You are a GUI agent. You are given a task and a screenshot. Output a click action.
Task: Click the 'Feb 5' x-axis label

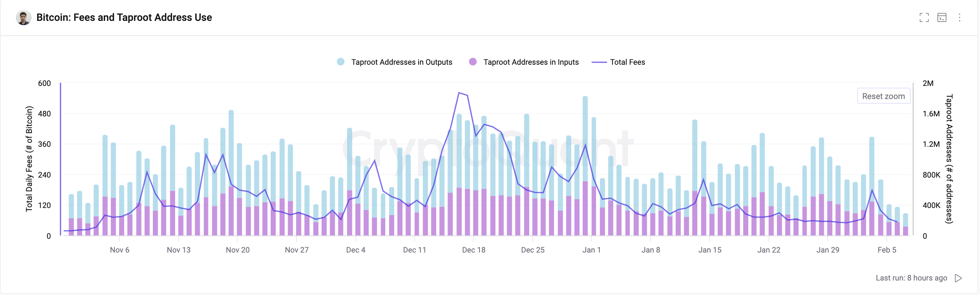[887, 250]
